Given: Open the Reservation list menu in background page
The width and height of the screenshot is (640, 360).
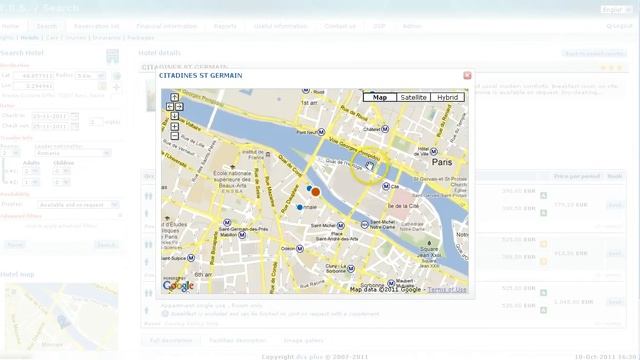Looking at the screenshot, I should [97, 26].
